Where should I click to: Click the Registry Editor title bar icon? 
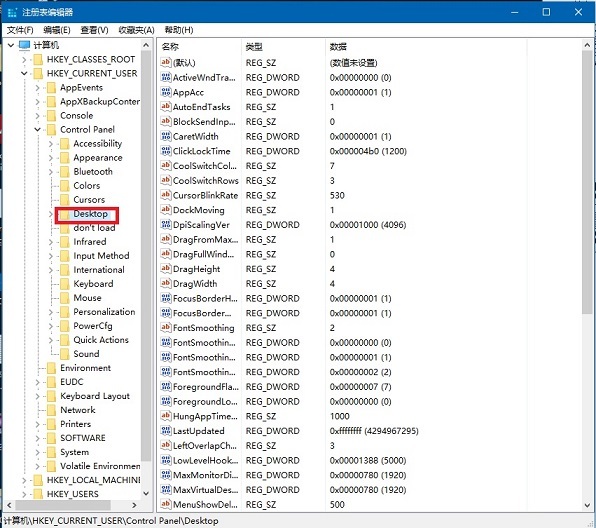point(12,12)
